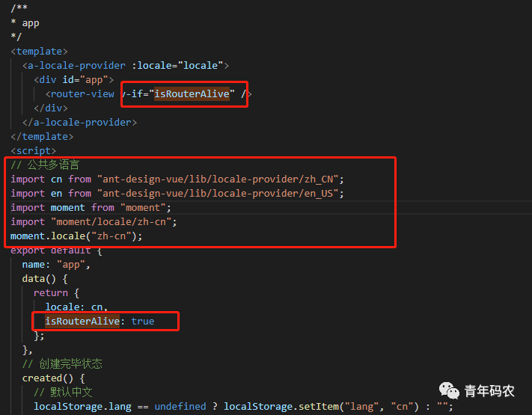Click the 创建完毕状态 comment
This screenshot has height=415, width=532.
62,364
